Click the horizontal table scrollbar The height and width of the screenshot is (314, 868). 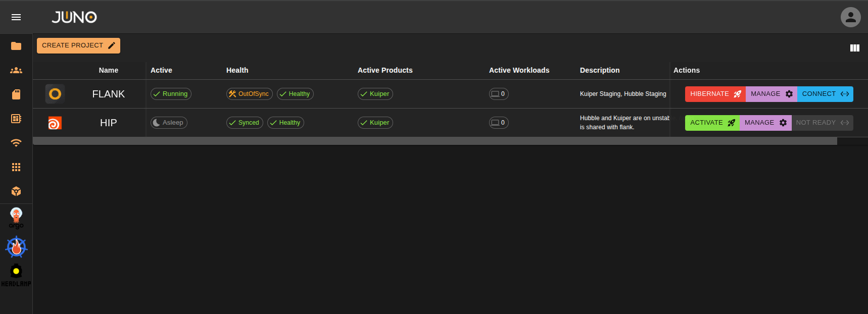[x=435, y=141]
